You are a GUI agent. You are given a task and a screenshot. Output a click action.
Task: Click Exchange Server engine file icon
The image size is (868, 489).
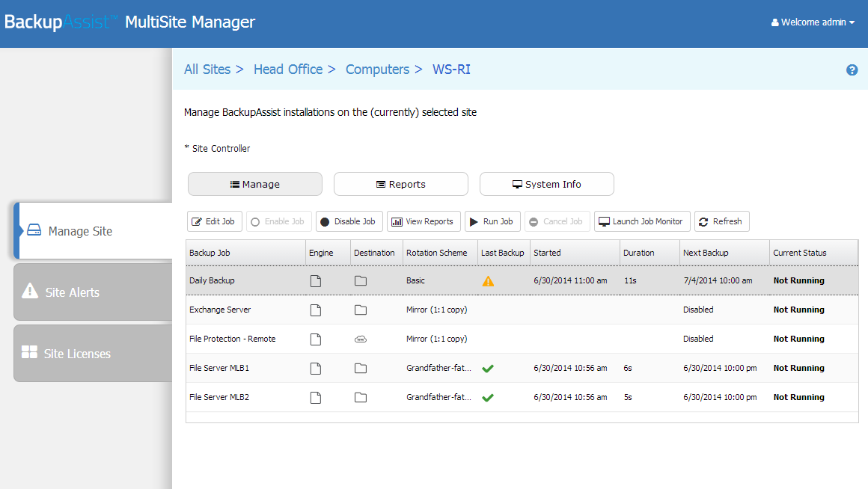(316, 310)
